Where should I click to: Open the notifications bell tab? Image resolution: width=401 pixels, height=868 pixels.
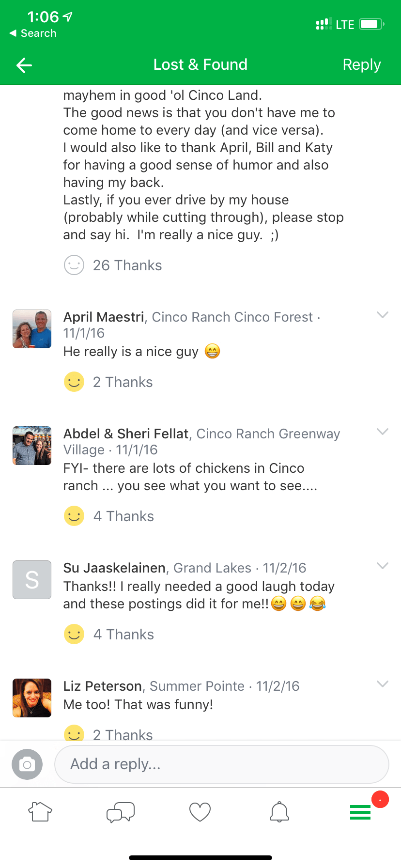(279, 812)
